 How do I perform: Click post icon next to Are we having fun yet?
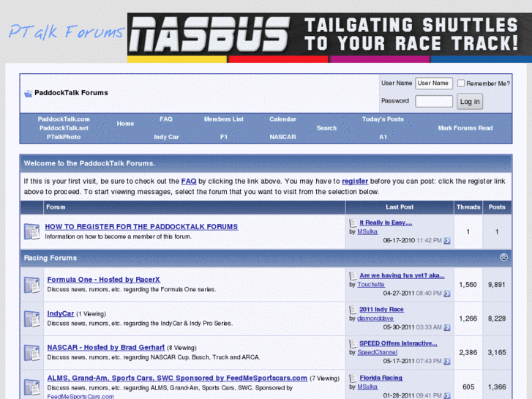353,275
